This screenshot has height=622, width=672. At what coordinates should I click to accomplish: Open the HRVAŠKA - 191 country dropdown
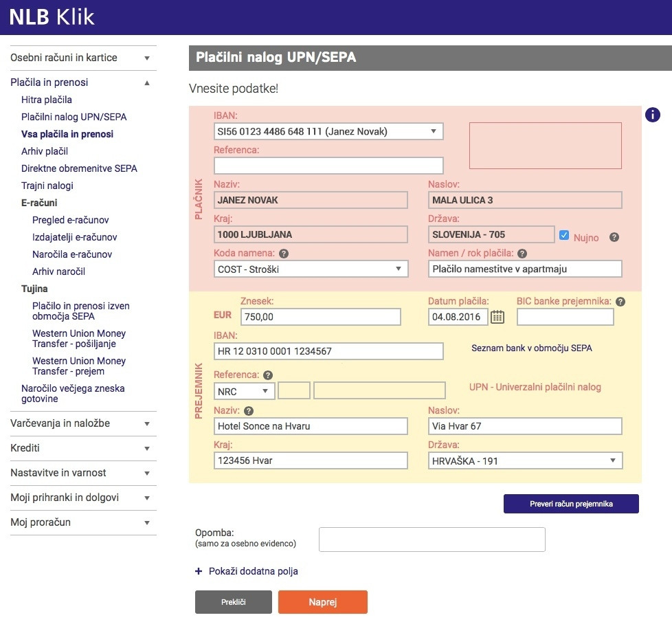point(525,460)
